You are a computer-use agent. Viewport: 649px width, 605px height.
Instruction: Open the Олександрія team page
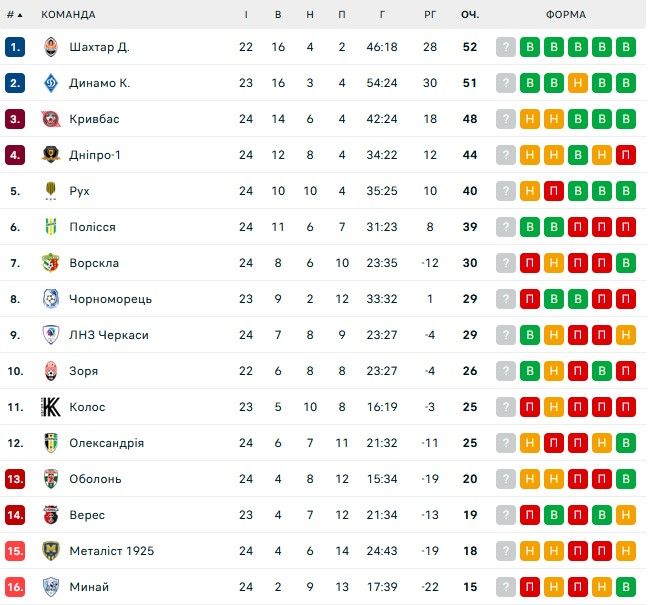(106, 443)
